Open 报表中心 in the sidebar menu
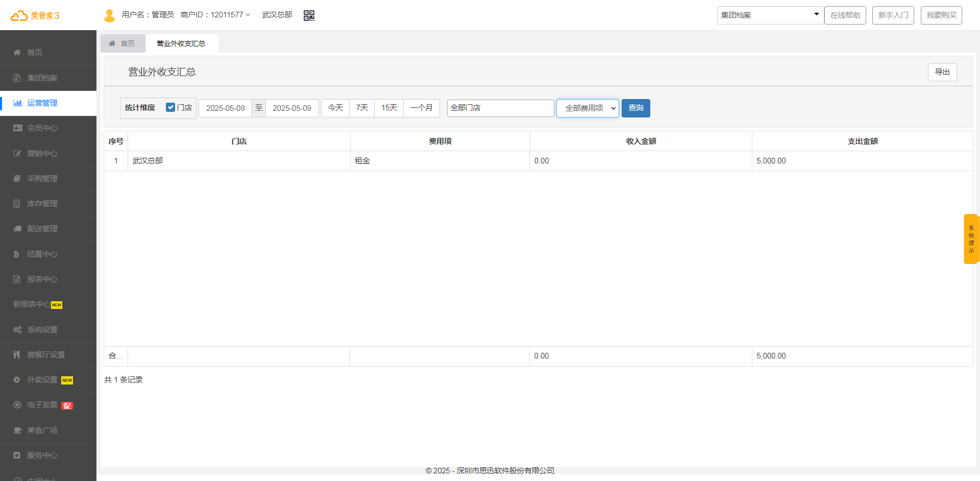 (x=42, y=279)
